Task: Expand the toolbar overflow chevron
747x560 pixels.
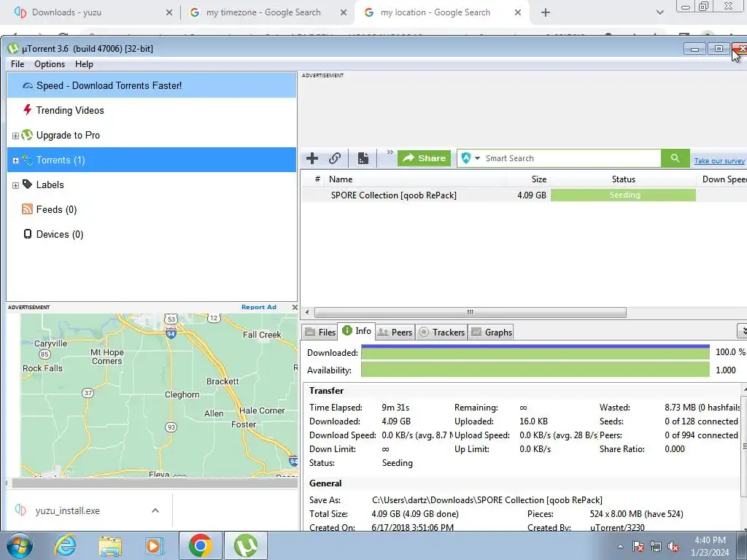Action: [390, 152]
